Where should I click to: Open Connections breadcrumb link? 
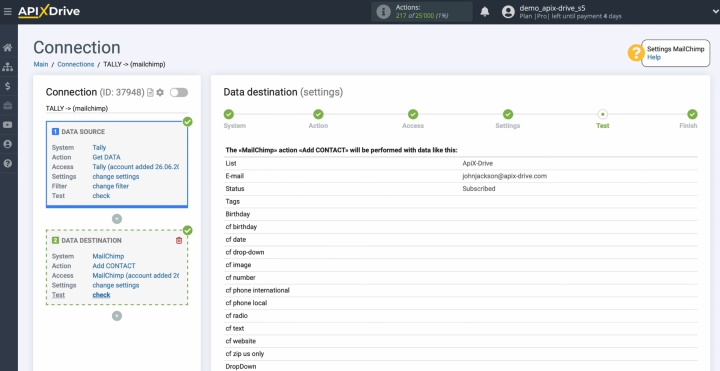76,64
